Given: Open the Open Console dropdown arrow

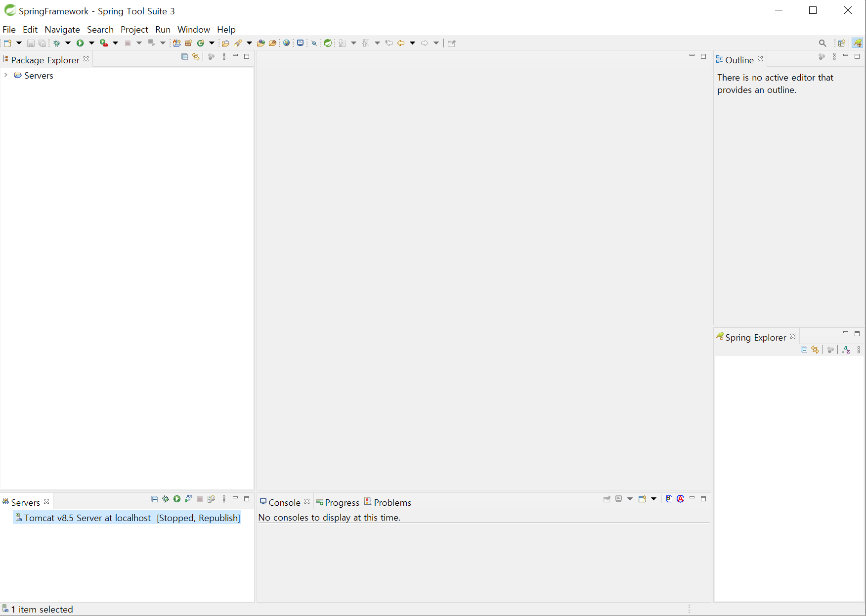Looking at the screenshot, I should pyautogui.click(x=653, y=499).
